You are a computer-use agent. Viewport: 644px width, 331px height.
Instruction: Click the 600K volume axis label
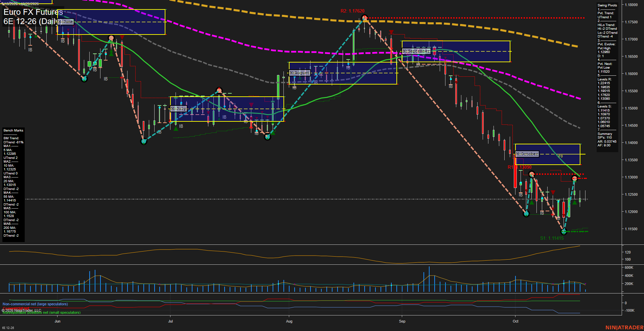629,267
